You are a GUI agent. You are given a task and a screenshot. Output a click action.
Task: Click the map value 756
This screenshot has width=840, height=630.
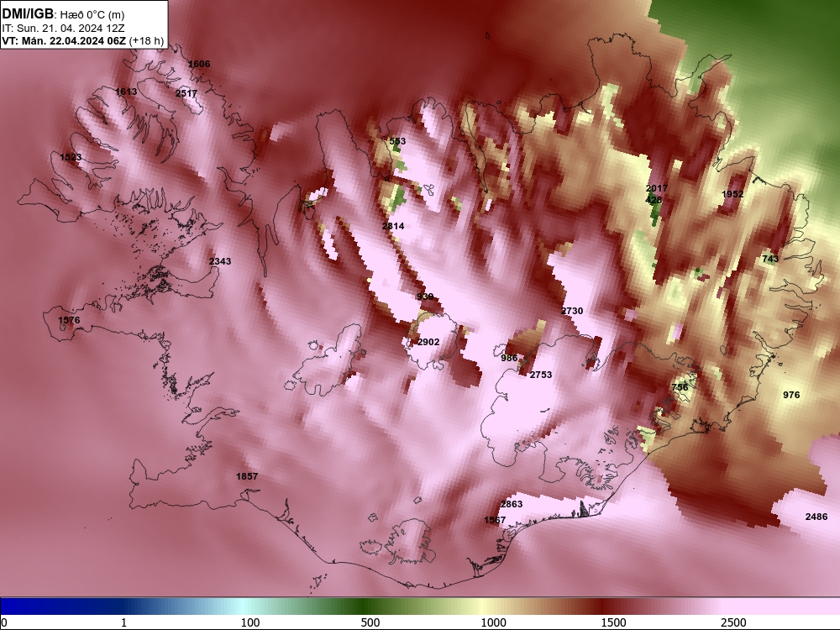point(680,387)
